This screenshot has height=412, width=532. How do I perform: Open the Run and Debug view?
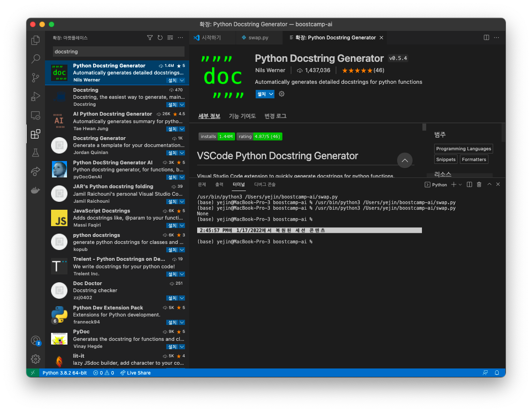click(36, 96)
